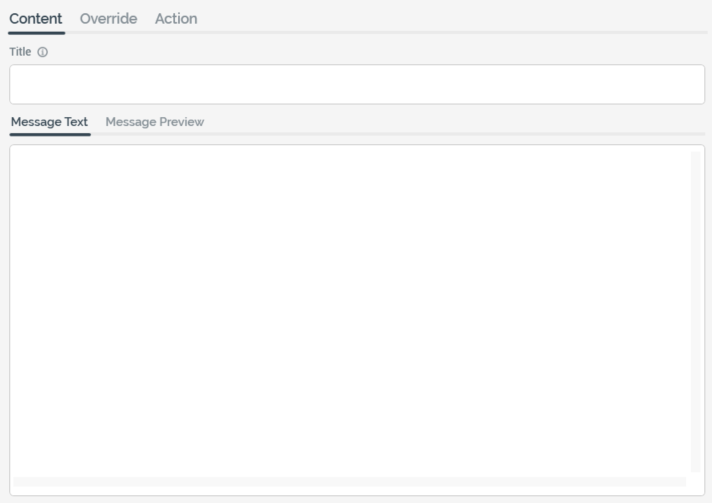This screenshot has height=503, width=712.
Task: View the Override settings tab
Action: coord(108,18)
